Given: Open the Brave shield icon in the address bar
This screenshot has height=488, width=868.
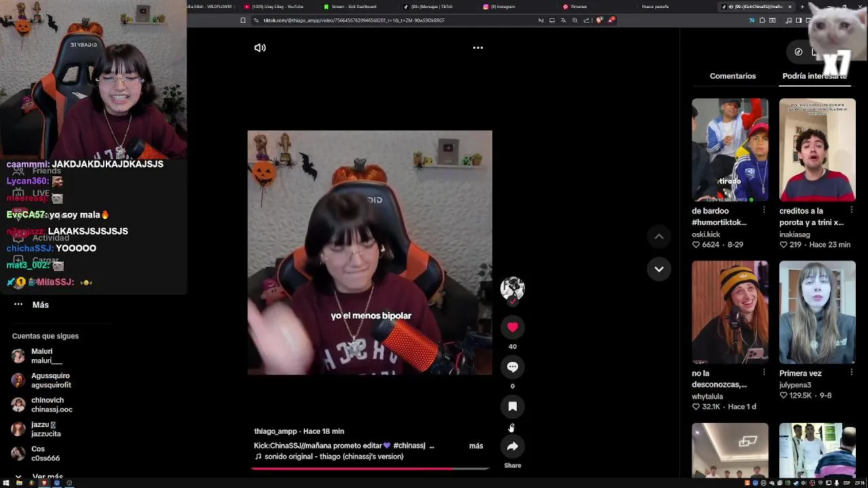Looking at the screenshot, I should coord(599,20).
